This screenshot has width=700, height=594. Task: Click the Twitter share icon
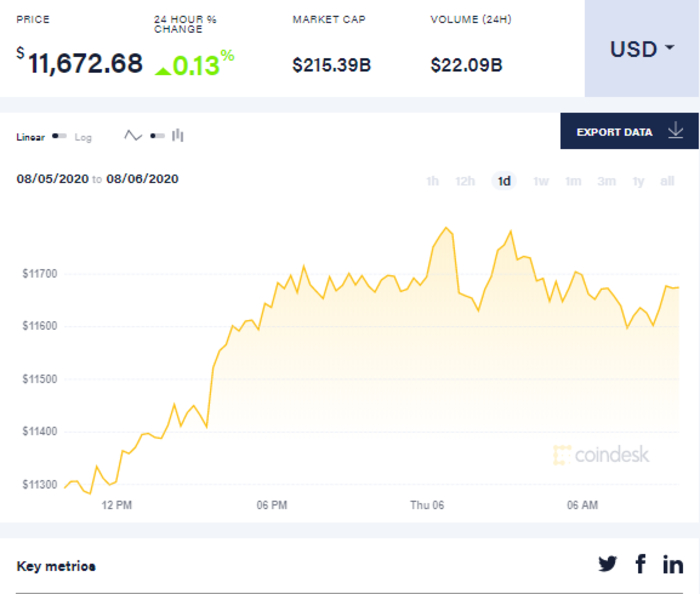coord(608,564)
